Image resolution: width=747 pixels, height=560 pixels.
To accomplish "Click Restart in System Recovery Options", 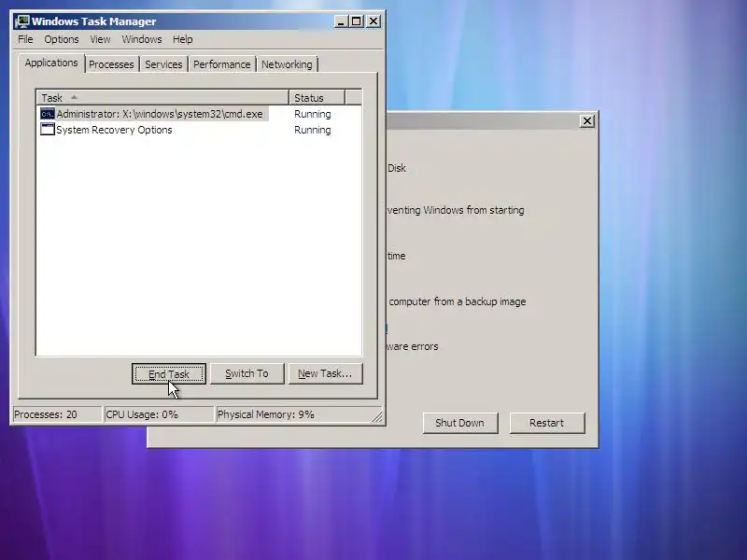I will coord(547,423).
